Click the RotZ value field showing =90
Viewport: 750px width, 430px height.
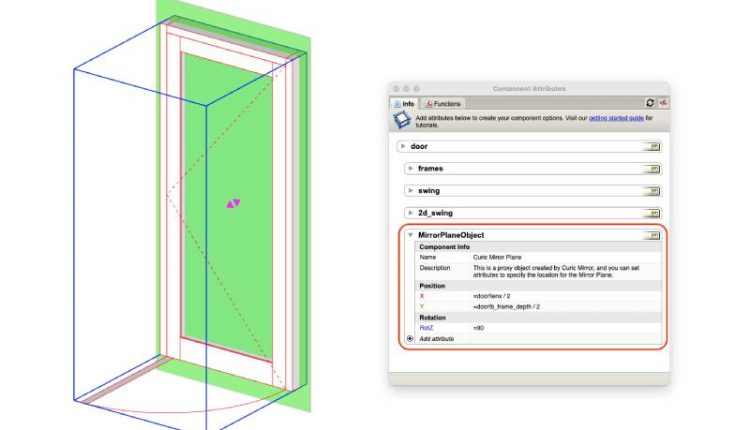480,328
